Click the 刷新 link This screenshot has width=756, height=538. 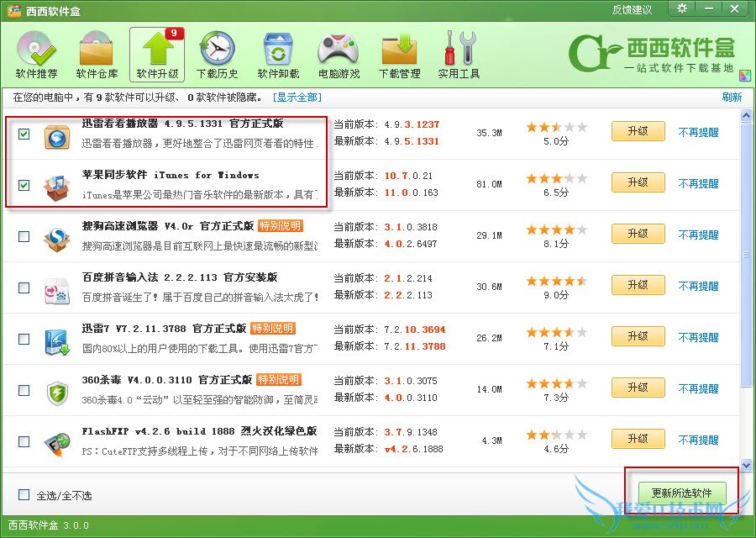732,97
